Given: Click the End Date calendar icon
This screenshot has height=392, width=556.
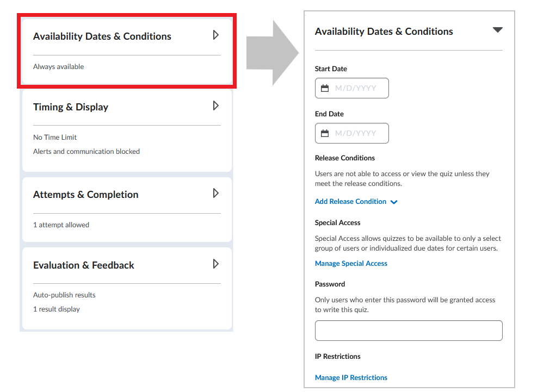Looking at the screenshot, I should pyautogui.click(x=325, y=133).
